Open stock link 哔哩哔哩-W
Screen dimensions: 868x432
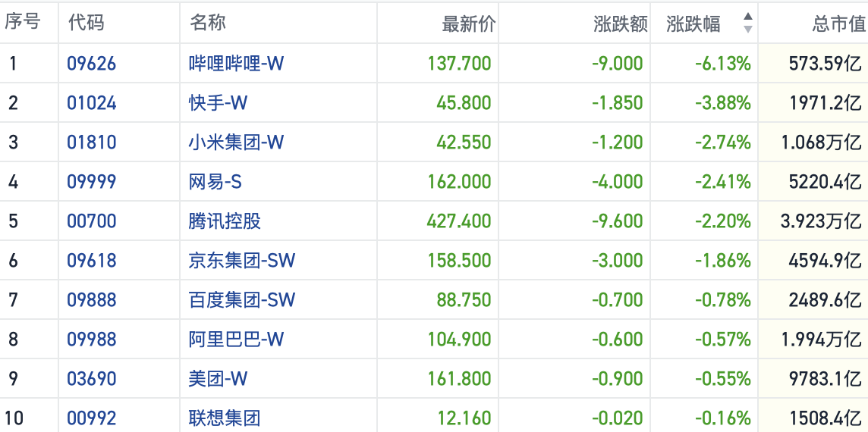tap(236, 63)
